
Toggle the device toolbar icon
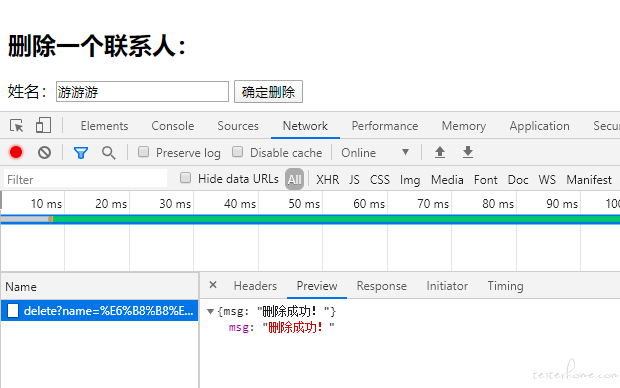pyautogui.click(x=43, y=125)
